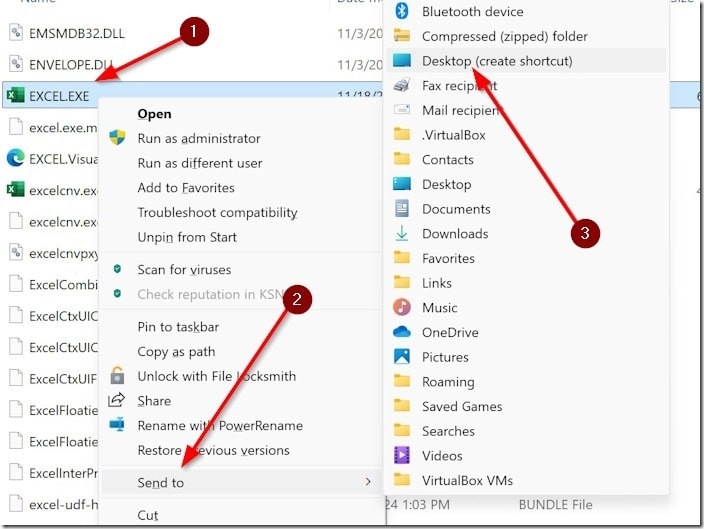This screenshot has height=529, width=704.
Task: Click the Saved Games folder icon
Action: [402, 406]
